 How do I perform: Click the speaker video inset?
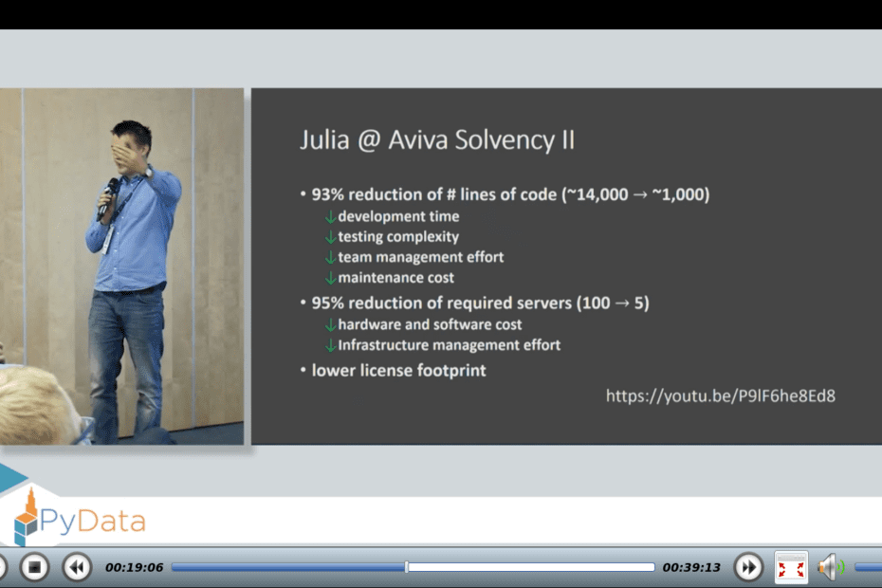pos(121,266)
